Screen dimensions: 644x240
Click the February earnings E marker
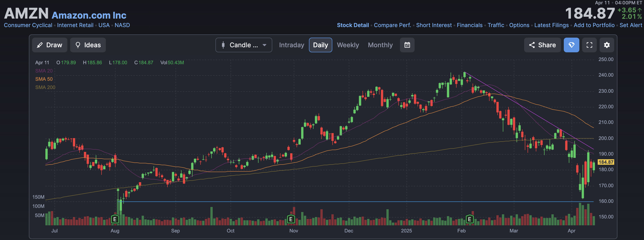click(x=470, y=220)
